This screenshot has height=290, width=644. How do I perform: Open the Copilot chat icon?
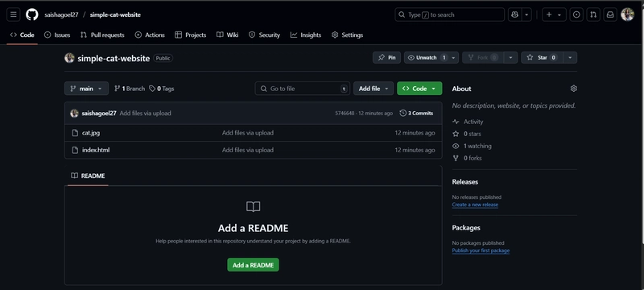514,14
